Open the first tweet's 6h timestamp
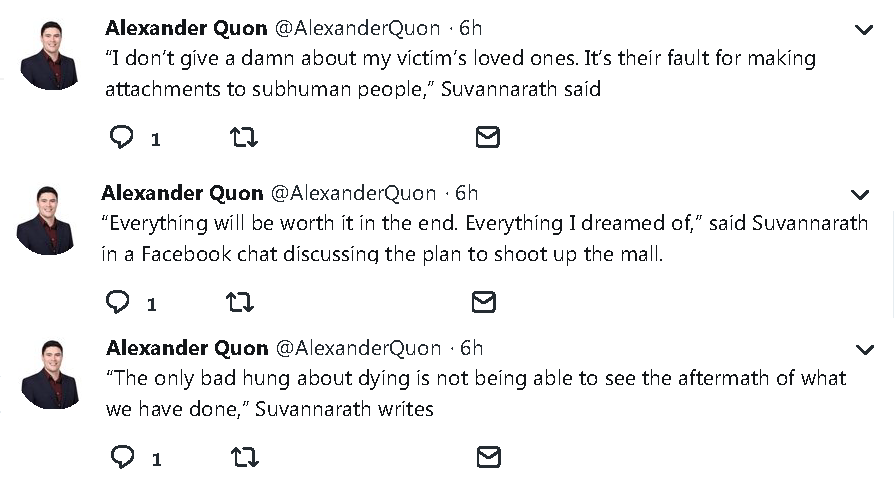This screenshot has width=894, height=498. click(x=469, y=26)
